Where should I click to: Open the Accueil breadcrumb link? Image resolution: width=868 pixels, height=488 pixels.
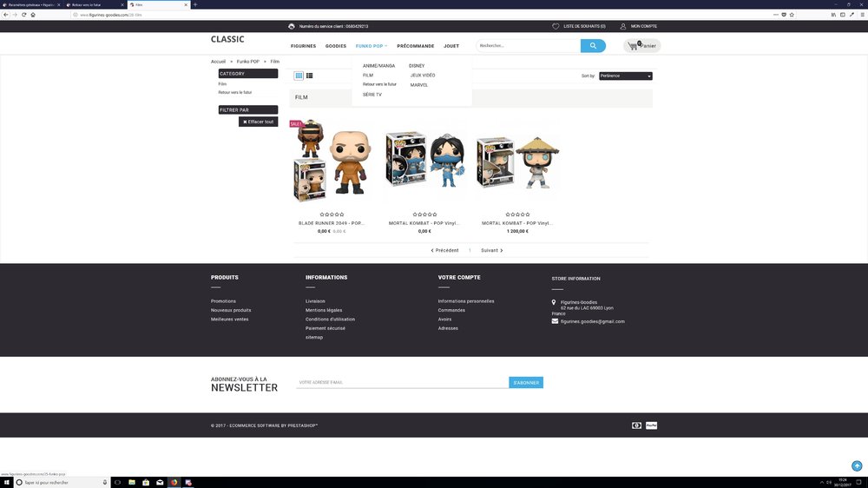pyautogui.click(x=218, y=62)
